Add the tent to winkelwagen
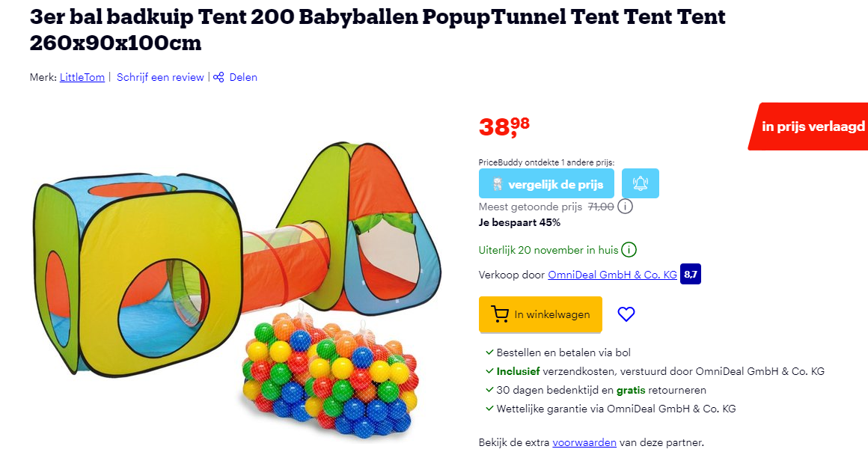The width and height of the screenshot is (868, 461). point(540,314)
